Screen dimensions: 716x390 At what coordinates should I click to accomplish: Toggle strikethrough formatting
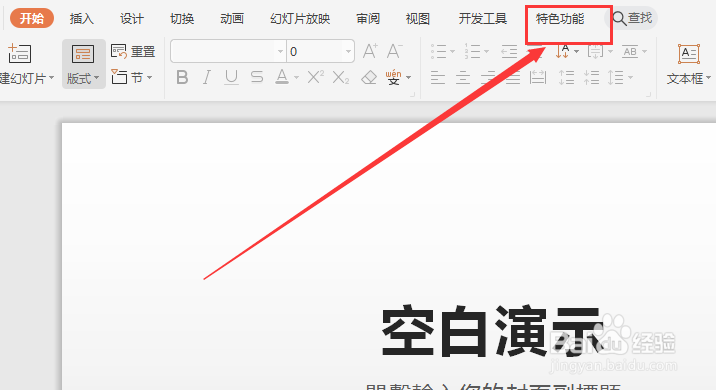coord(257,77)
